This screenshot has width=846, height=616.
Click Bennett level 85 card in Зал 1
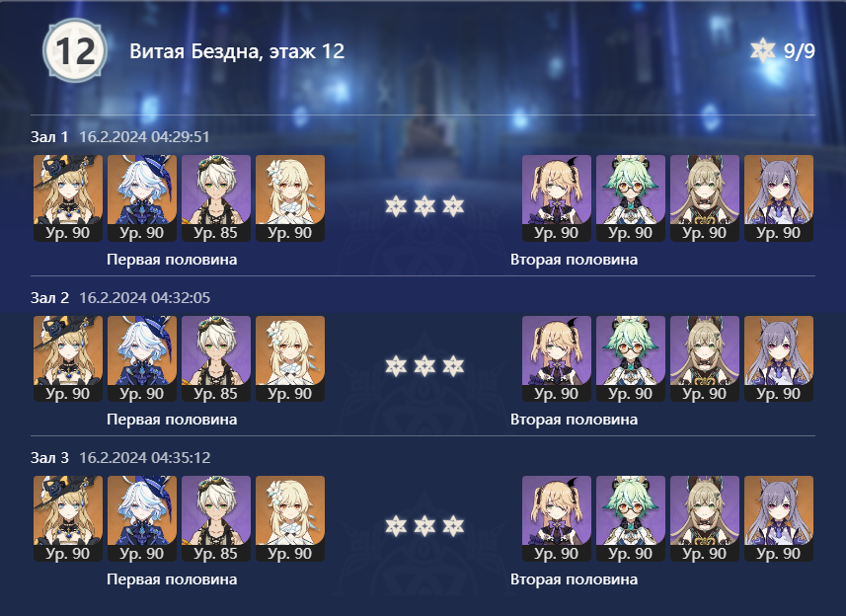[x=216, y=198]
